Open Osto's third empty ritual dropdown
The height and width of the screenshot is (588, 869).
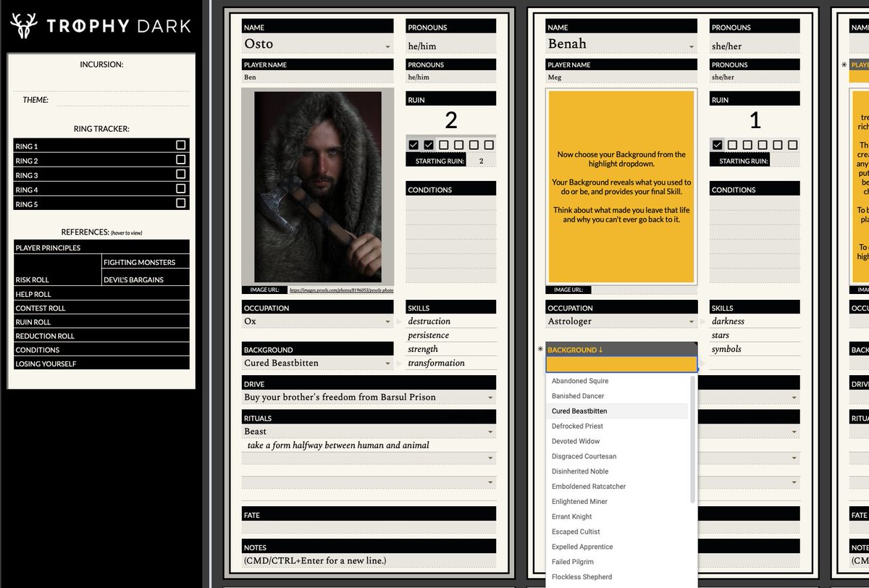490,482
